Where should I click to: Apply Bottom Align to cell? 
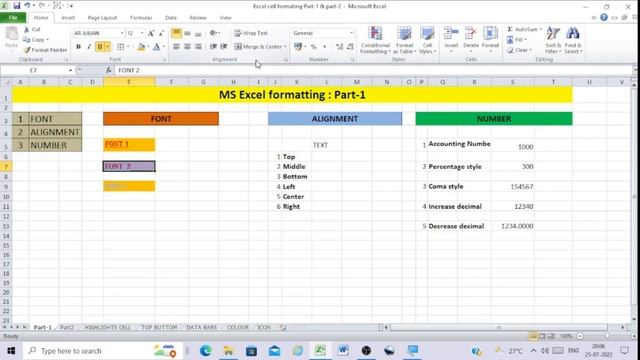198,33
